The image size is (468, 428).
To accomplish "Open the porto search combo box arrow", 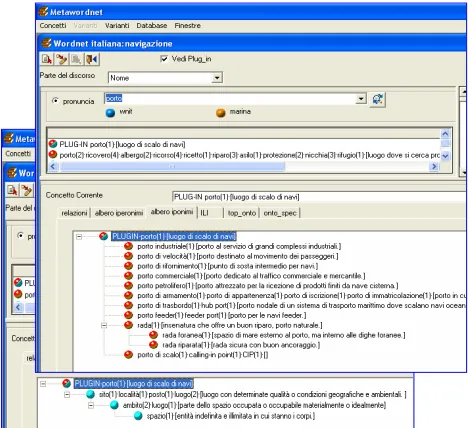I will tap(361, 99).
